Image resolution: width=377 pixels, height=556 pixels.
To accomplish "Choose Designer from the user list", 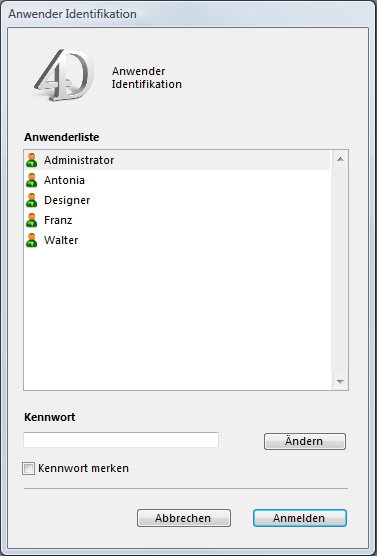I will point(177,200).
